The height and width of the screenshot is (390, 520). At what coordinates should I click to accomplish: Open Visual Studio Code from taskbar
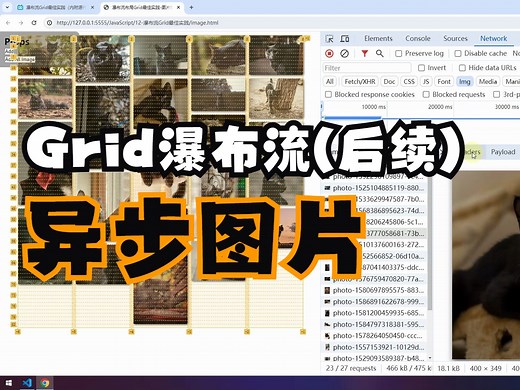point(27,383)
